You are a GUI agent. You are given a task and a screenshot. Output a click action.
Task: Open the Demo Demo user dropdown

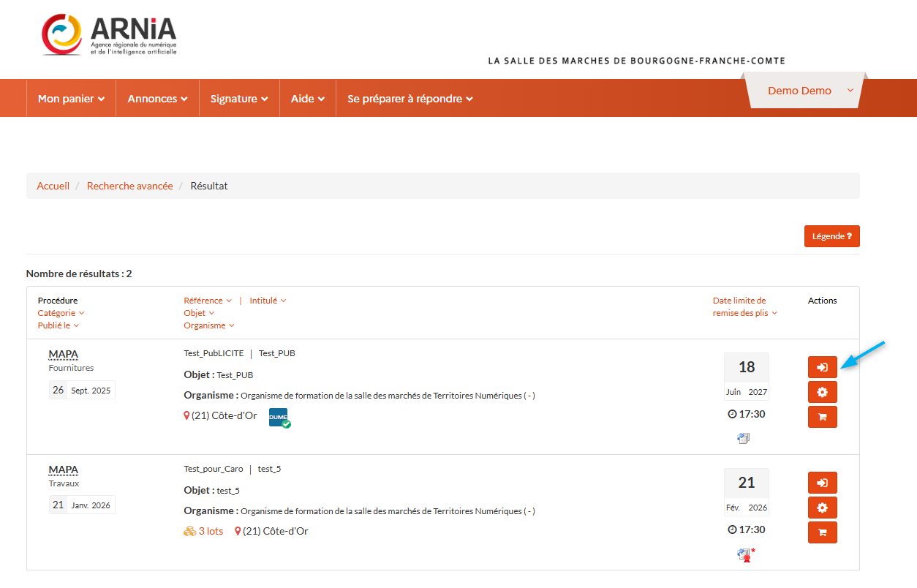pos(804,91)
